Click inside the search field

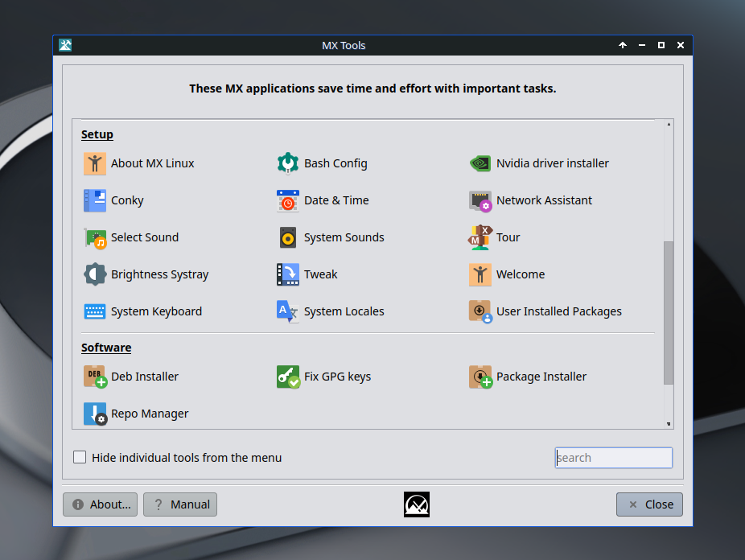click(613, 457)
